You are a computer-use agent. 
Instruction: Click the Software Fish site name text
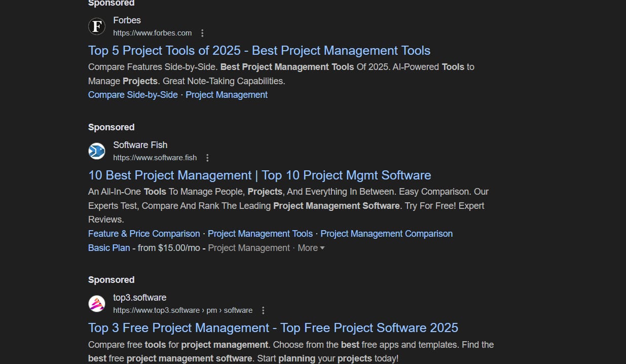(x=140, y=145)
